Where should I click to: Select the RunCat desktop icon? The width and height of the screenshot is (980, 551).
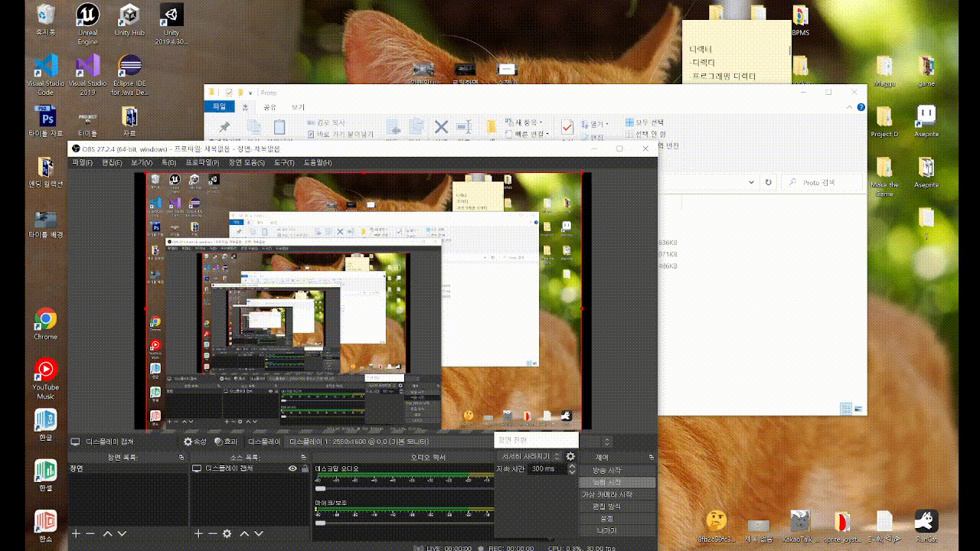(926, 527)
